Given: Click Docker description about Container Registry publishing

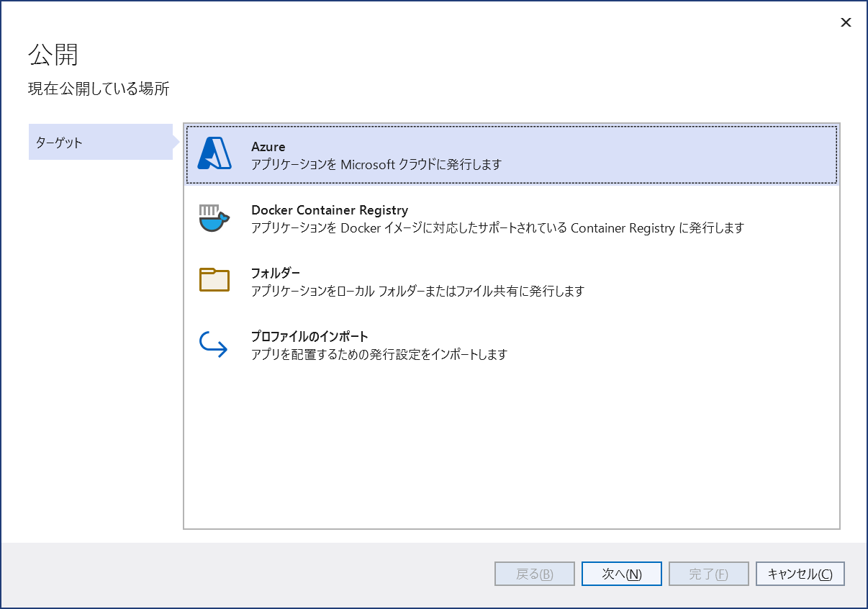Looking at the screenshot, I should 497,228.
